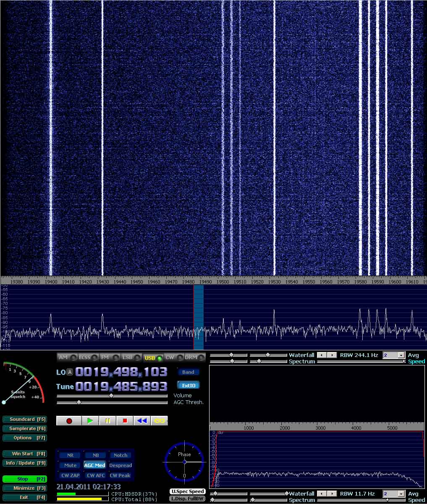This screenshot has height=504, width=427.
Task: Turn on the Notch filter
Action: pyautogui.click(x=121, y=455)
